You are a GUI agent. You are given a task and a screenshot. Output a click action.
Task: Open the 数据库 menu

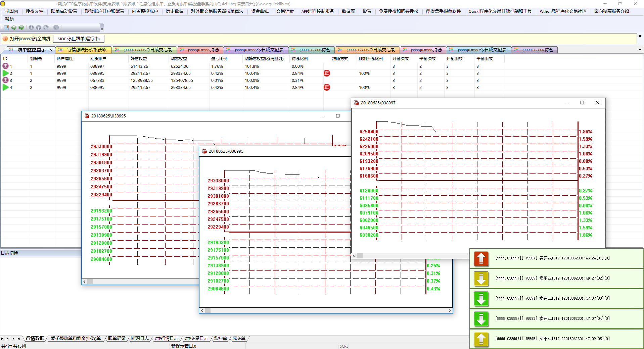(348, 11)
